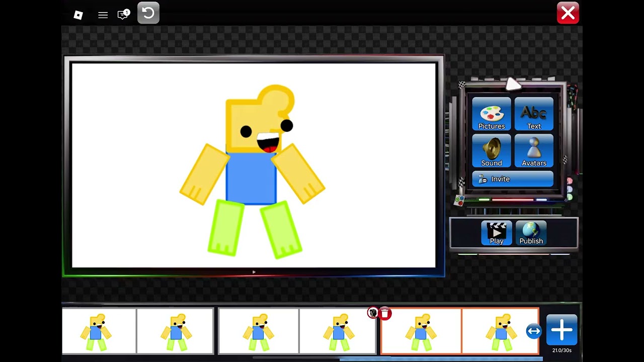Add a new frame with plus button
644x362 pixels.
561,330
